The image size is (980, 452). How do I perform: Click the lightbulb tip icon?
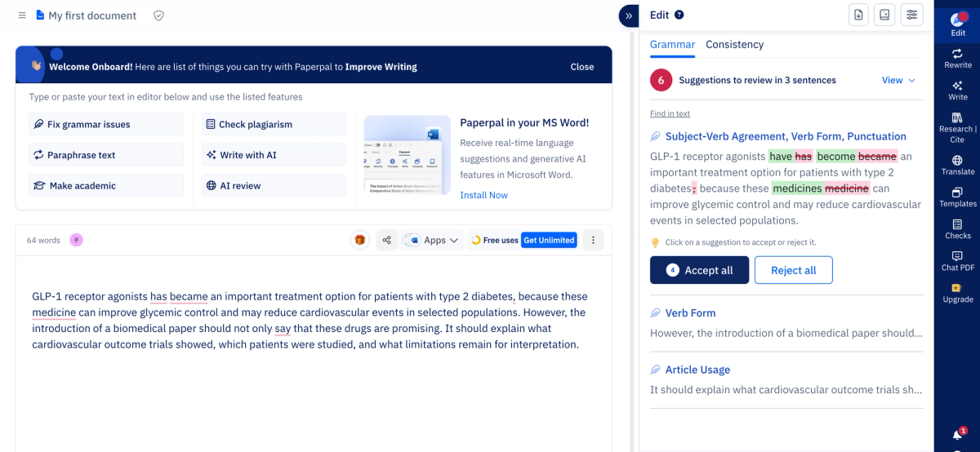coord(655,242)
